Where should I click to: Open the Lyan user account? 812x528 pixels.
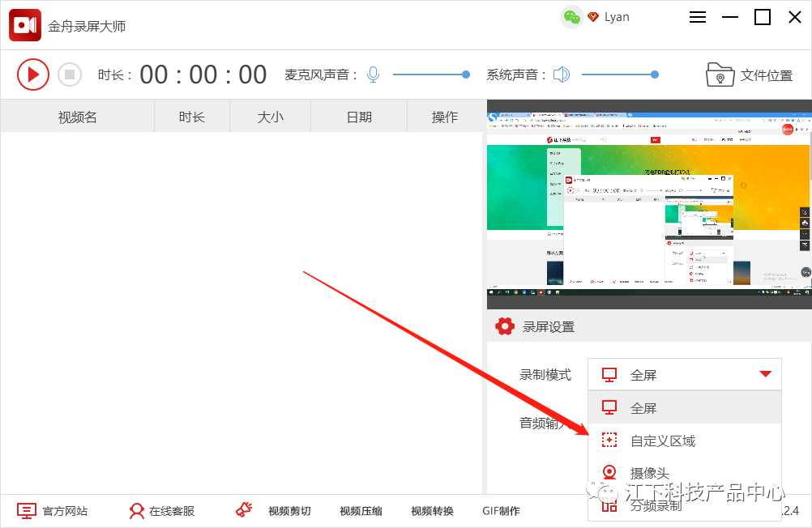click(x=617, y=17)
